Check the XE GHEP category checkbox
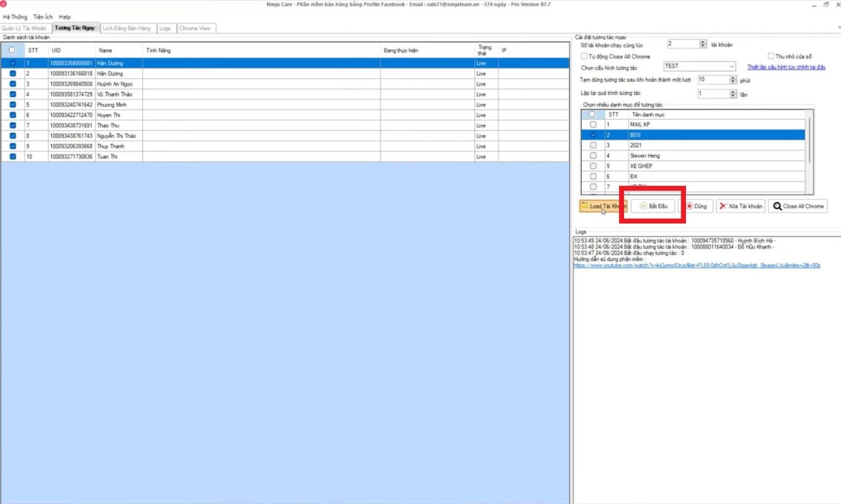The image size is (841, 504). point(593,166)
